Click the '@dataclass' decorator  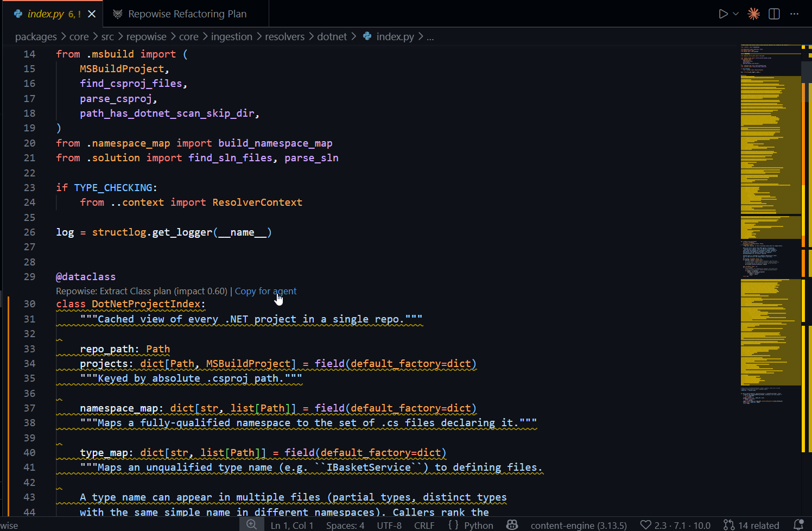[86, 277]
